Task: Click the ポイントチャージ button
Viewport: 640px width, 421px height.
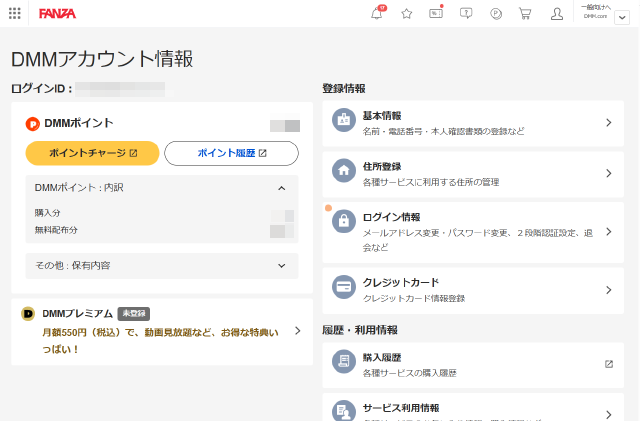Action: [x=92, y=153]
